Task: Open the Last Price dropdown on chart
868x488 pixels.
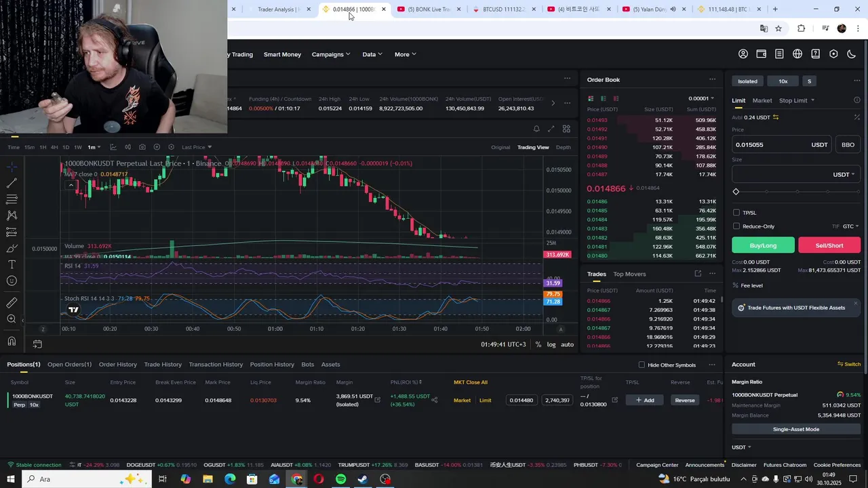Action: pyautogui.click(x=197, y=147)
